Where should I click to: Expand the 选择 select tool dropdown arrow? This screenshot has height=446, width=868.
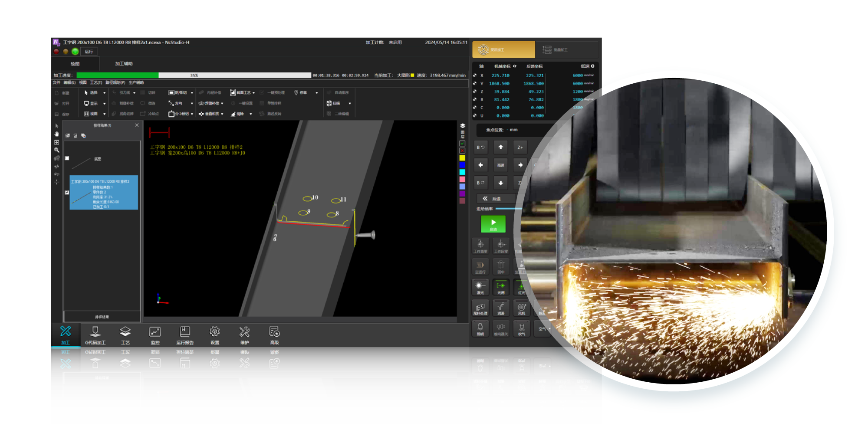click(104, 93)
